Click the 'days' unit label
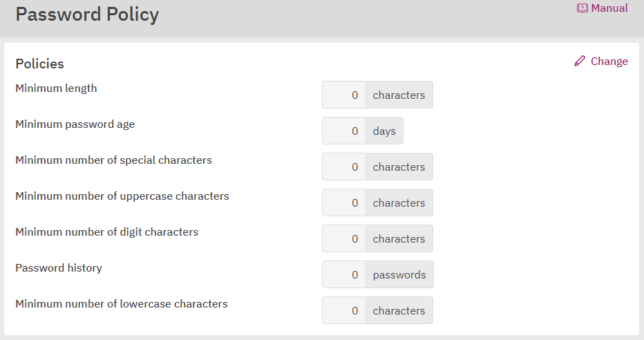644x340 pixels. [x=384, y=131]
